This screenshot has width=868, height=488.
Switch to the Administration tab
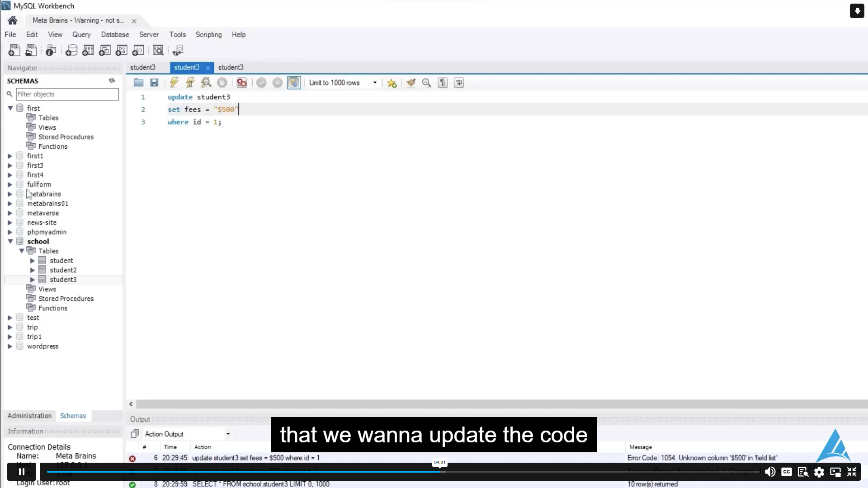pyautogui.click(x=29, y=416)
